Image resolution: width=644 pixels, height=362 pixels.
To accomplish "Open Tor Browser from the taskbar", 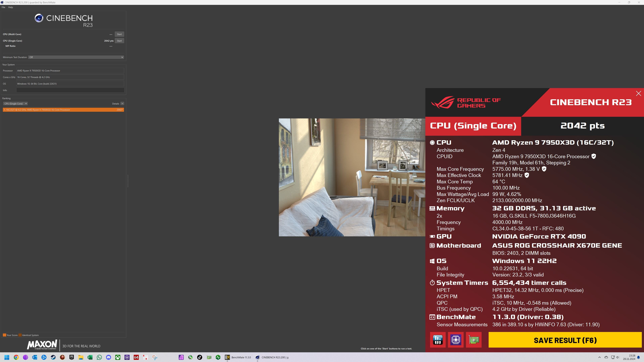I will coord(25,357).
